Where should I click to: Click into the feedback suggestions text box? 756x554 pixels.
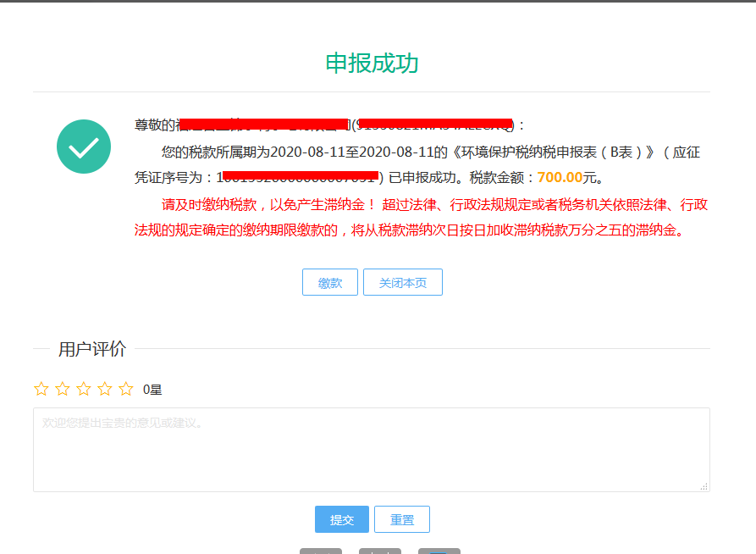372,450
